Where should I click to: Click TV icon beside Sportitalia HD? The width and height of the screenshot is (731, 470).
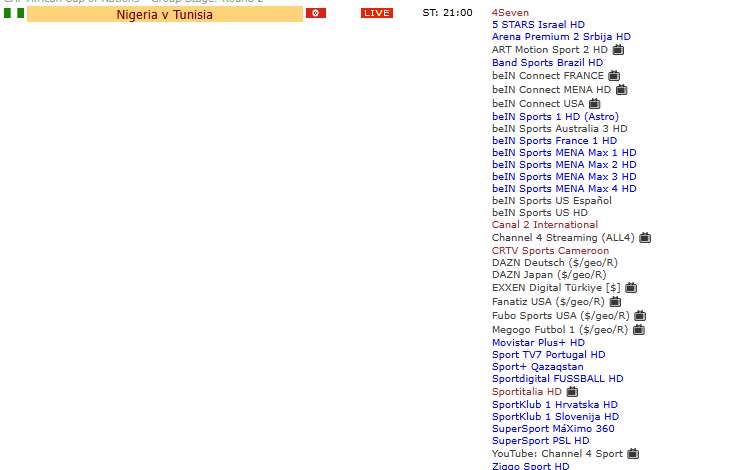572,392
